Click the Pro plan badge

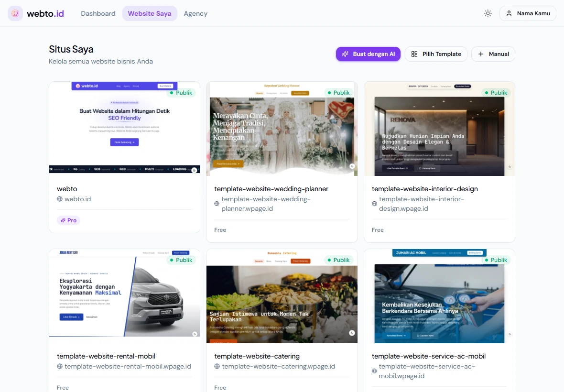(68, 220)
